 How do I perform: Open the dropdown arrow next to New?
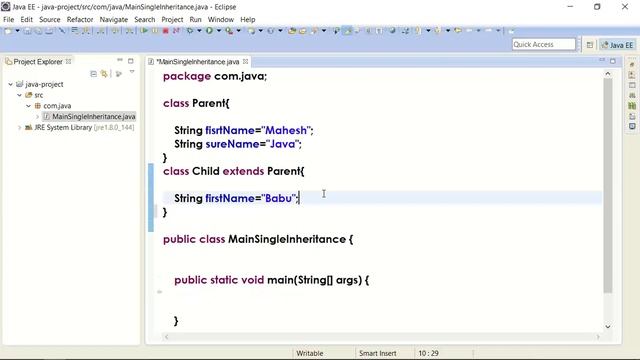pyautogui.click(x=18, y=31)
